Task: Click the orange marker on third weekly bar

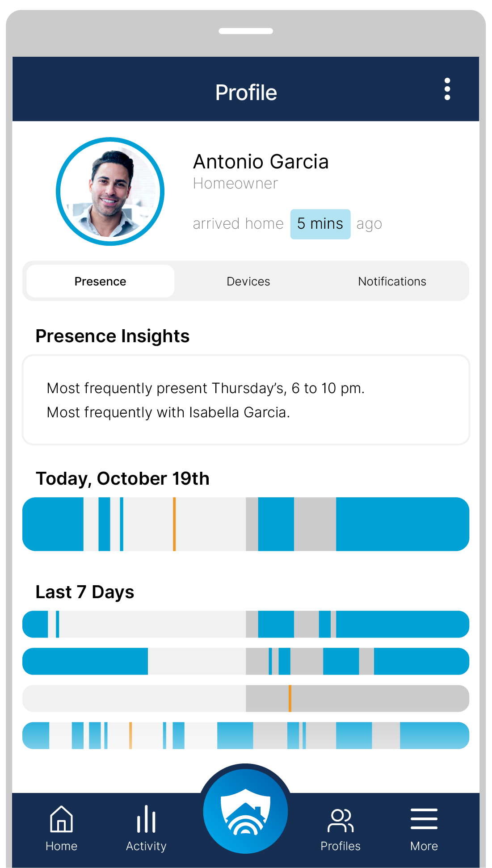Action: click(290, 698)
